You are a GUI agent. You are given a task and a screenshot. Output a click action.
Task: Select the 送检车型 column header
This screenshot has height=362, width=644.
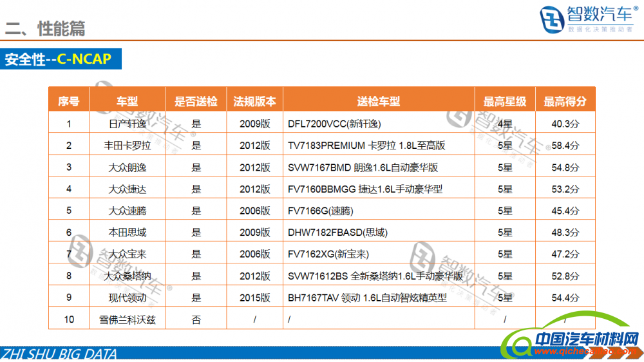[x=378, y=101]
